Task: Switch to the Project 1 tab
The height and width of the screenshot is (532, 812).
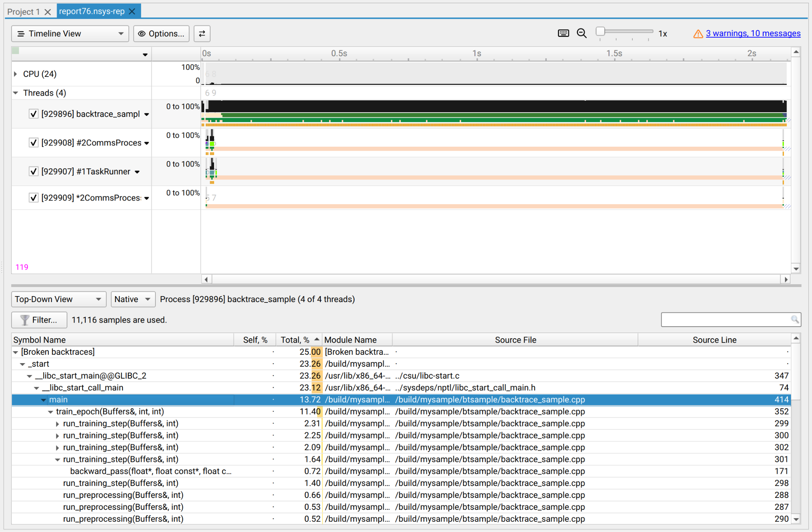Action: (x=23, y=12)
